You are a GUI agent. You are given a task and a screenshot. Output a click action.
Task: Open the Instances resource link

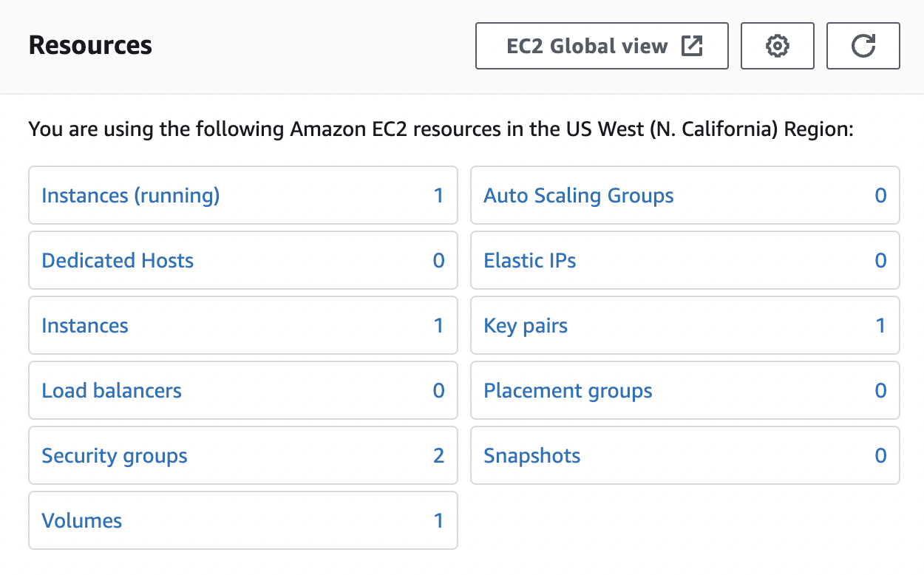85,326
